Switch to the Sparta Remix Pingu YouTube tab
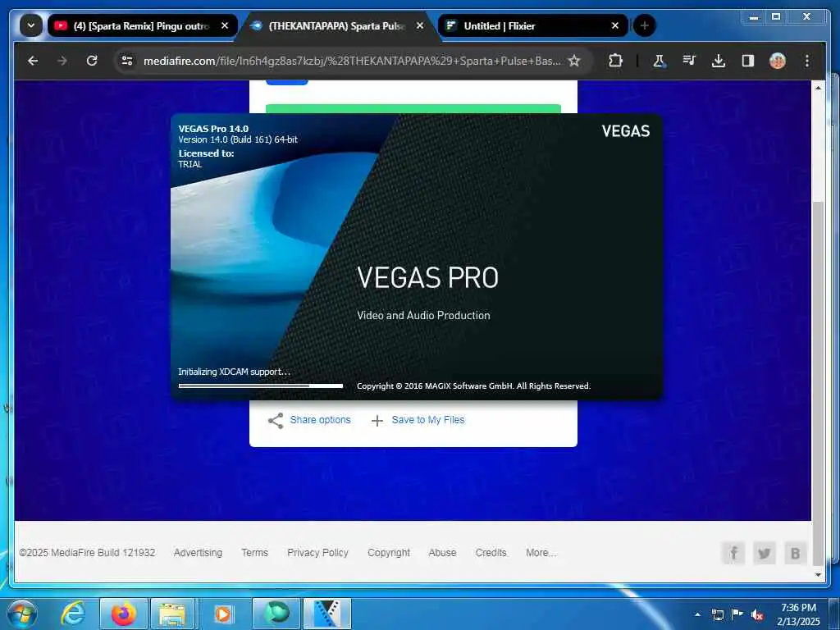The height and width of the screenshot is (630, 840). click(x=143, y=25)
